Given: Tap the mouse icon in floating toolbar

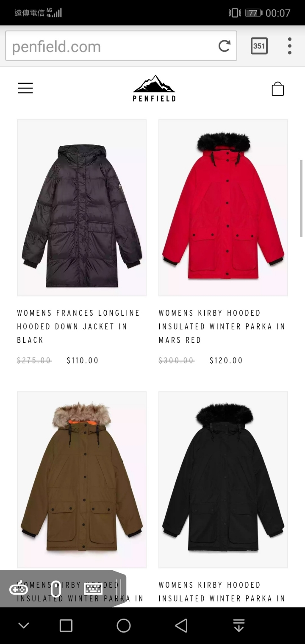Looking at the screenshot, I should (56, 589).
